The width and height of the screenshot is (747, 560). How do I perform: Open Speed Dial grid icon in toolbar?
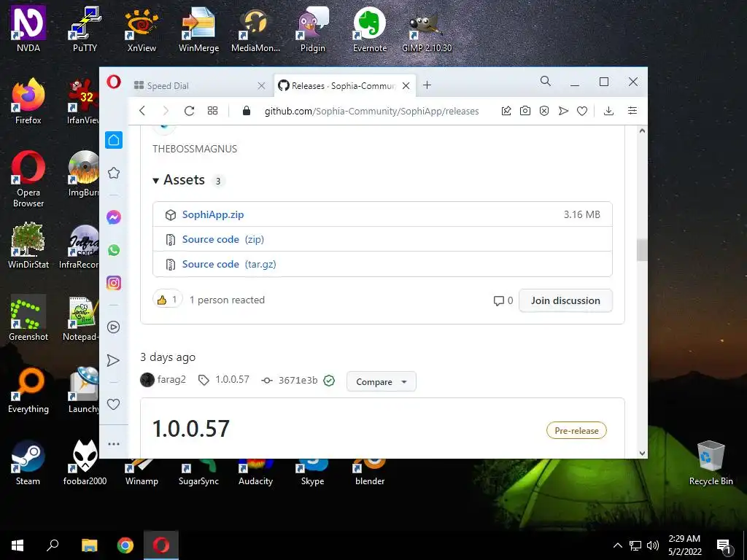pyautogui.click(x=212, y=111)
